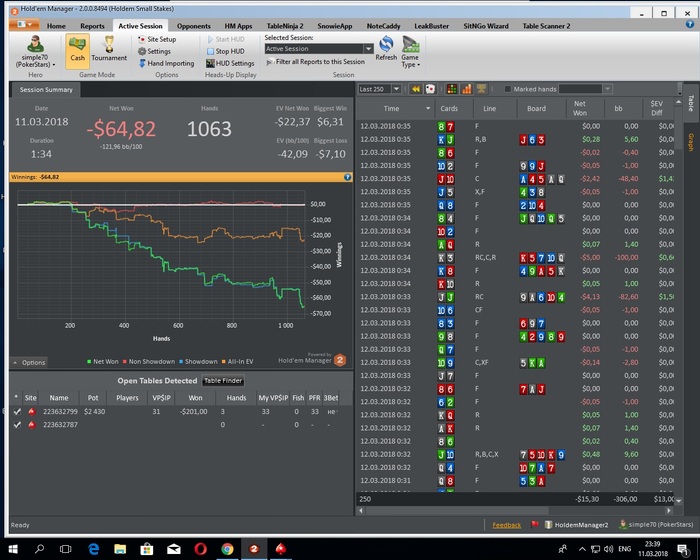
Task: Toggle the Marked hands checkbox
Action: click(508, 89)
